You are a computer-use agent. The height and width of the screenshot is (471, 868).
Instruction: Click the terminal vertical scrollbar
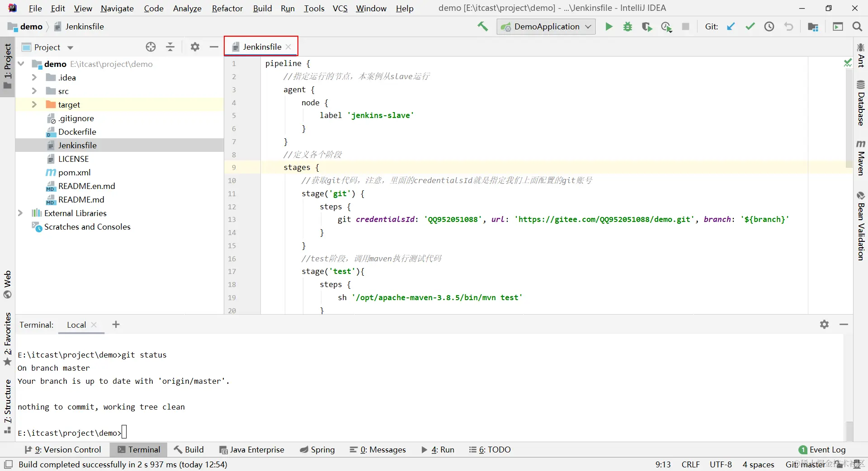(x=849, y=430)
